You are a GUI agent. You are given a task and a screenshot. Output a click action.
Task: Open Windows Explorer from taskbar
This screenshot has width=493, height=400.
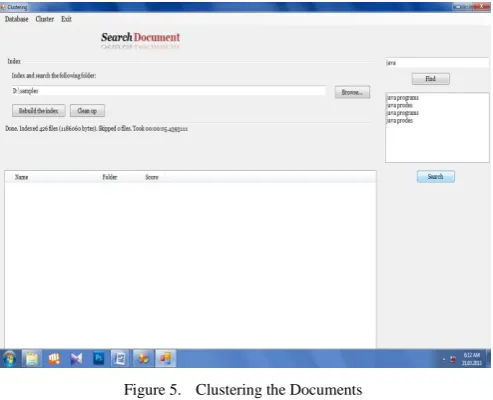(32, 359)
